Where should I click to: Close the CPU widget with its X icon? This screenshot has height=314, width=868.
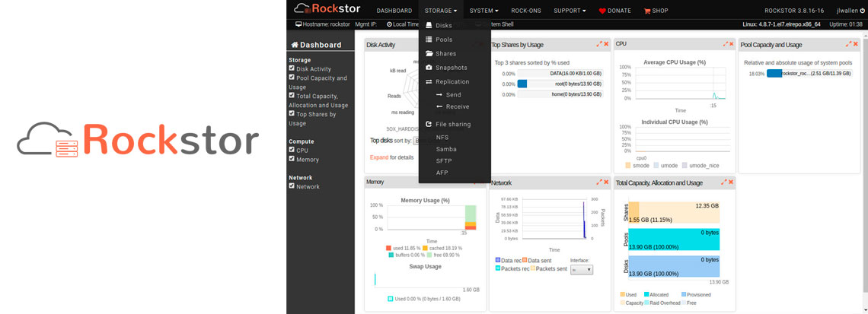coord(730,44)
